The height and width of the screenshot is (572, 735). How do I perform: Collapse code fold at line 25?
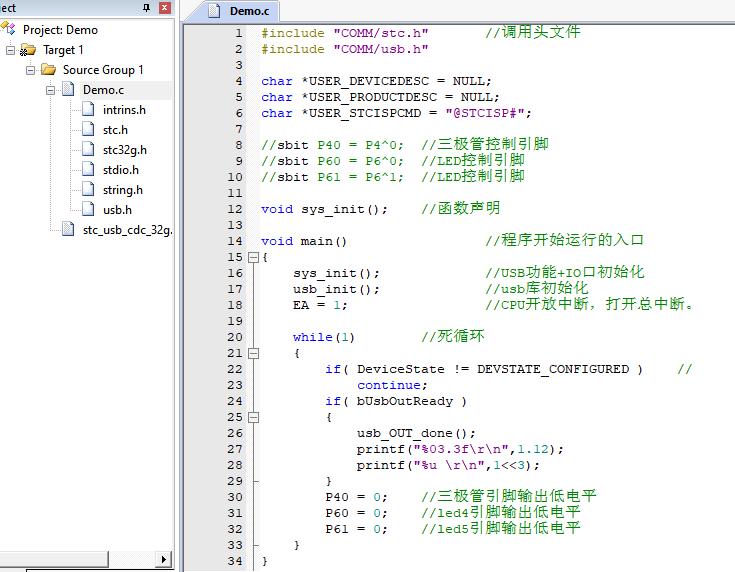coord(253,417)
